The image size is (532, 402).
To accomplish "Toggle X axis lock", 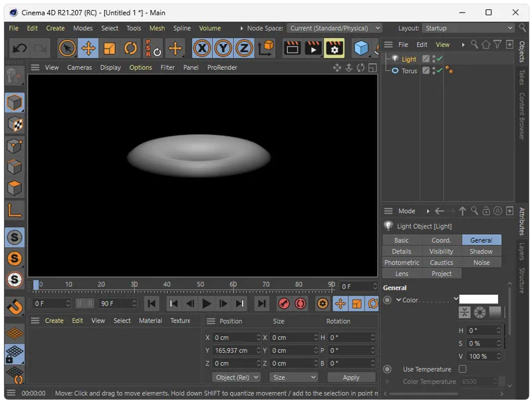I will pyautogui.click(x=202, y=48).
